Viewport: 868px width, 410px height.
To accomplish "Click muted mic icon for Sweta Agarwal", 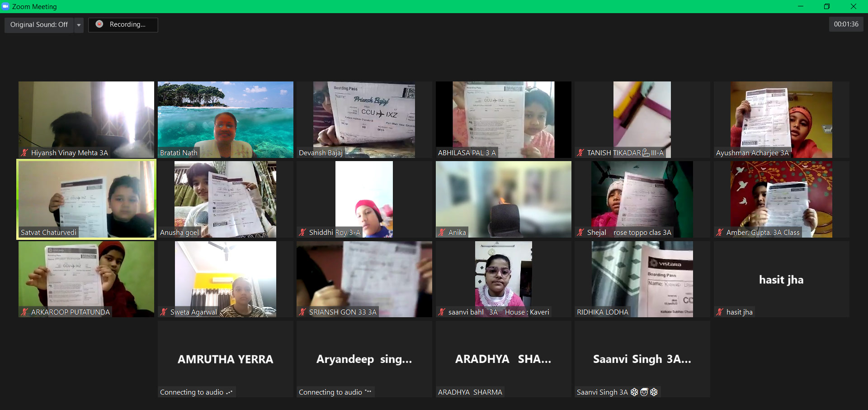I will tap(164, 312).
